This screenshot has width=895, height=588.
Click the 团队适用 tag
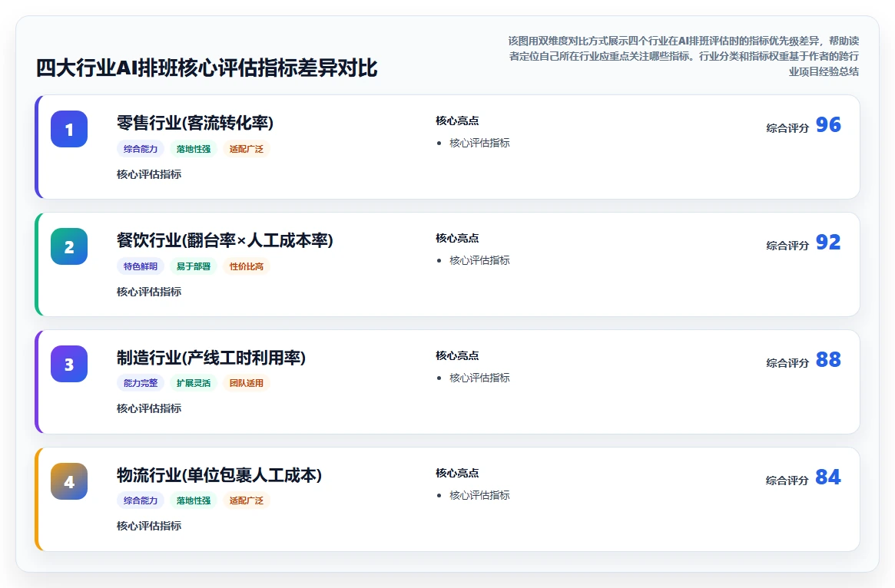point(247,383)
